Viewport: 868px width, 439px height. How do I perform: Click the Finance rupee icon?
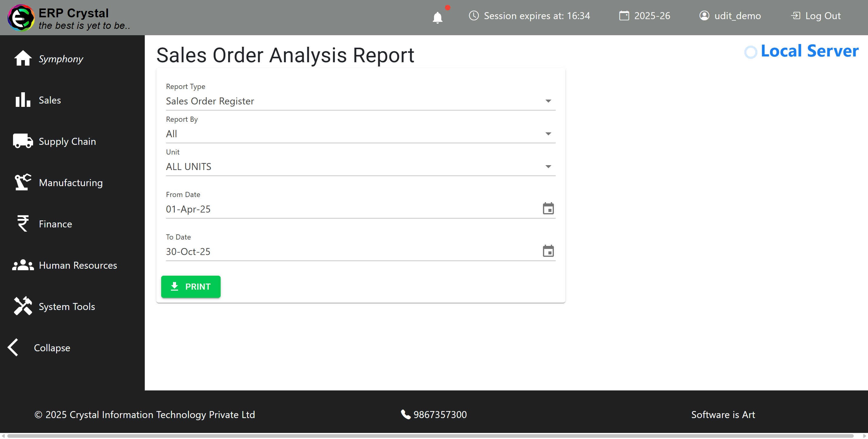(22, 223)
